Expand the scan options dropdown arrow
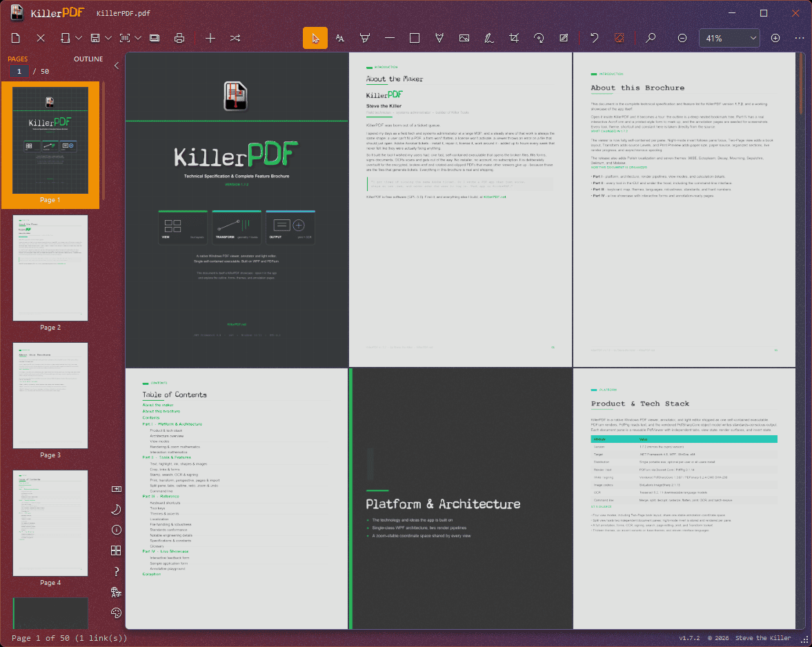This screenshot has height=647, width=812. 138,39
